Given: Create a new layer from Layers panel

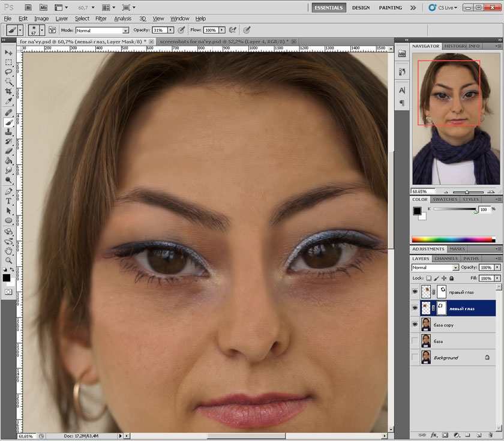Looking at the screenshot, I should click(x=479, y=434).
